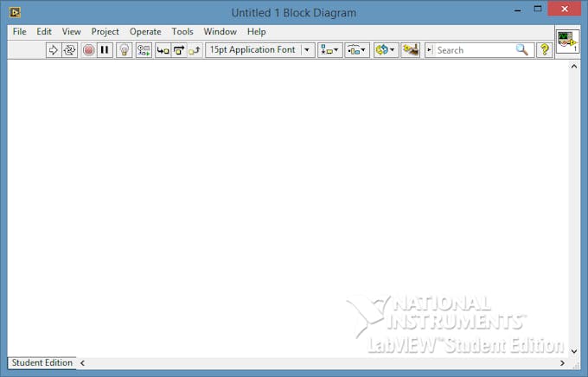Click the Step Out button

[195, 50]
